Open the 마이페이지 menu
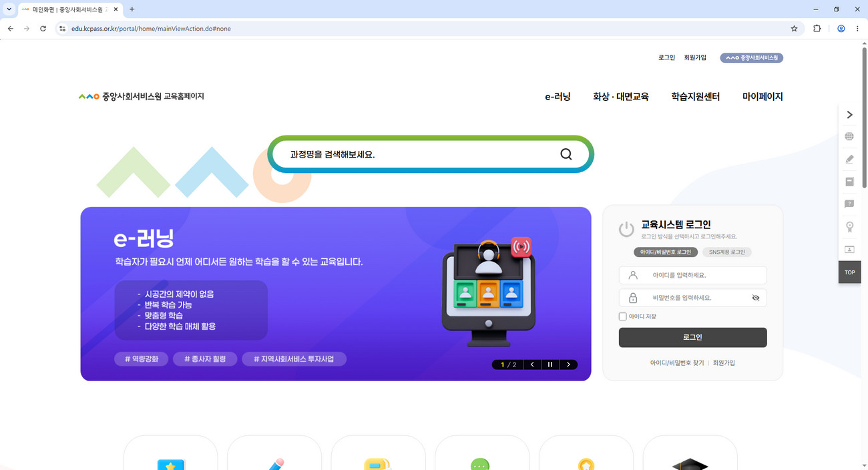Screen dimensions: 868x470 point(763,96)
